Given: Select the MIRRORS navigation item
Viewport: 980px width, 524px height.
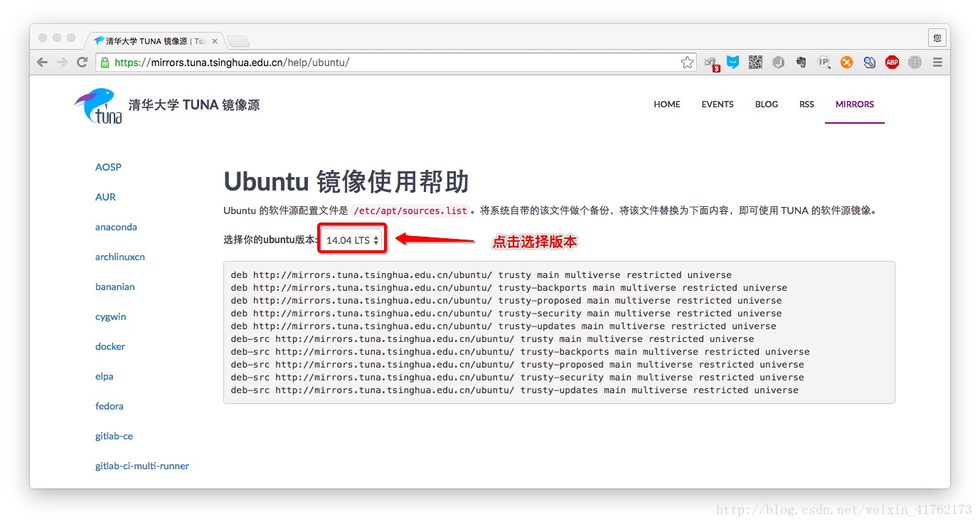Looking at the screenshot, I should (855, 105).
